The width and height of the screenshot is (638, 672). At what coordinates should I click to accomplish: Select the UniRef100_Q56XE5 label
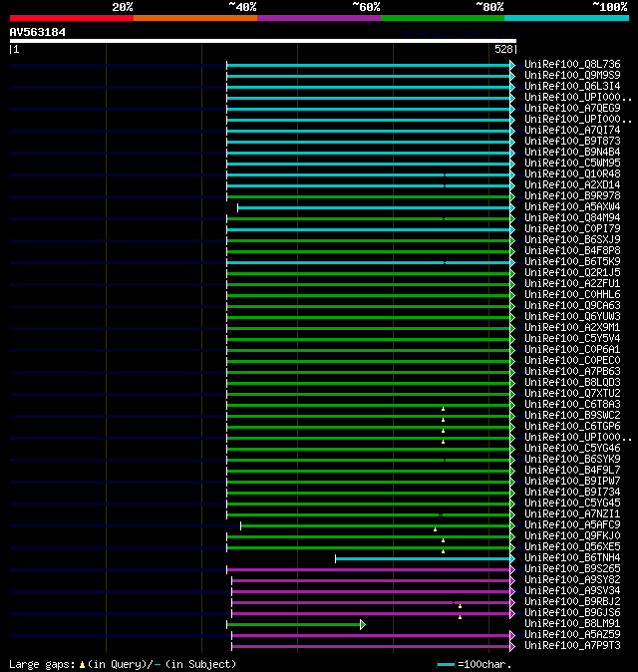(x=572, y=547)
